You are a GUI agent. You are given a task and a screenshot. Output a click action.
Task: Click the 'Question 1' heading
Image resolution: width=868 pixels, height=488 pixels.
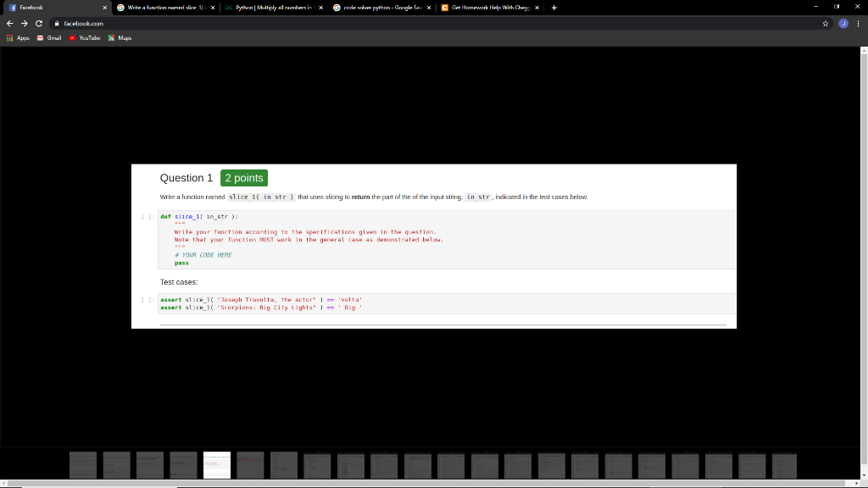(186, 178)
